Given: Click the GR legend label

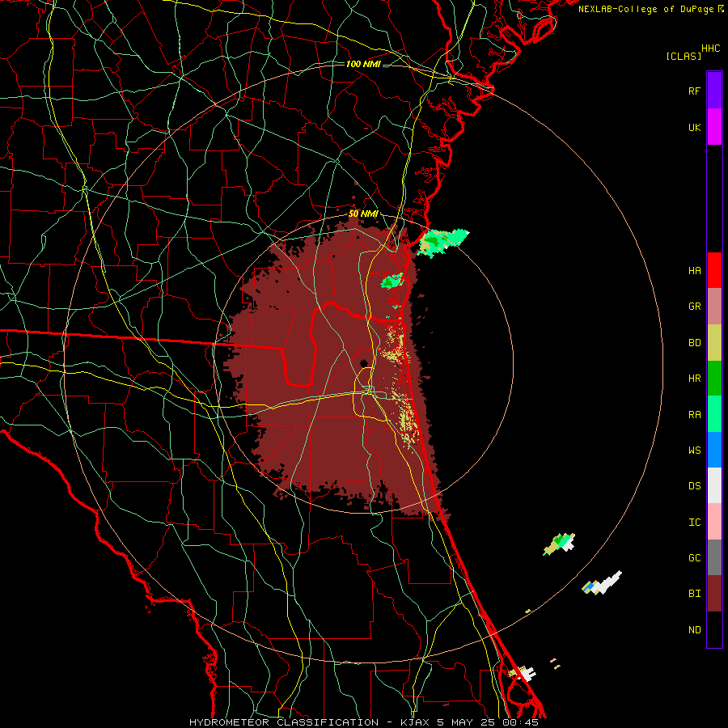Looking at the screenshot, I should coord(694,307).
